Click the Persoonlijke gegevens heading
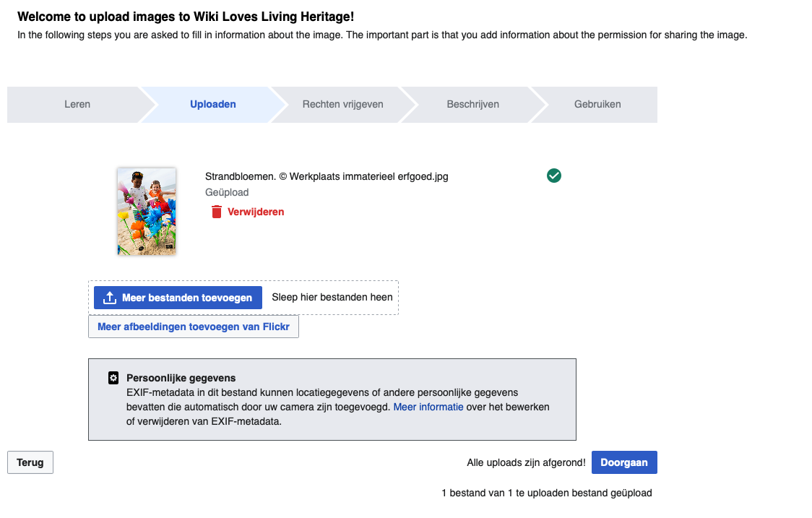This screenshot has width=812, height=518. click(x=181, y=378)
